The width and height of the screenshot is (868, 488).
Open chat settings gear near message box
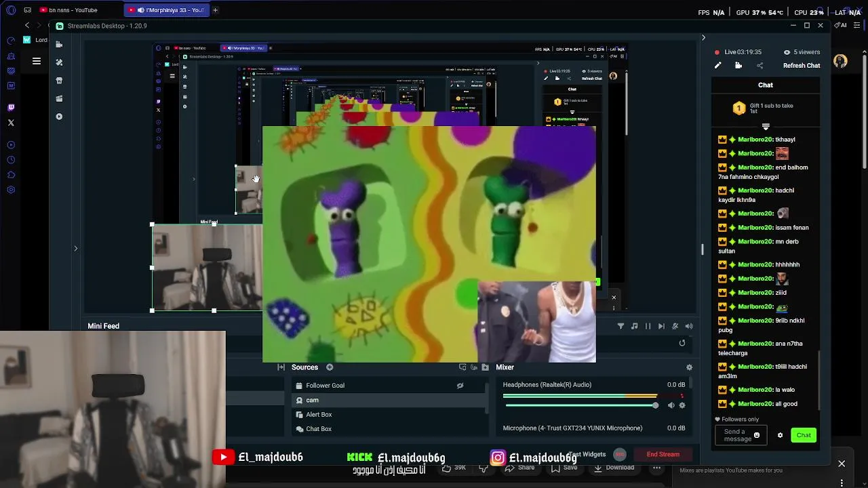pos(780,435)
